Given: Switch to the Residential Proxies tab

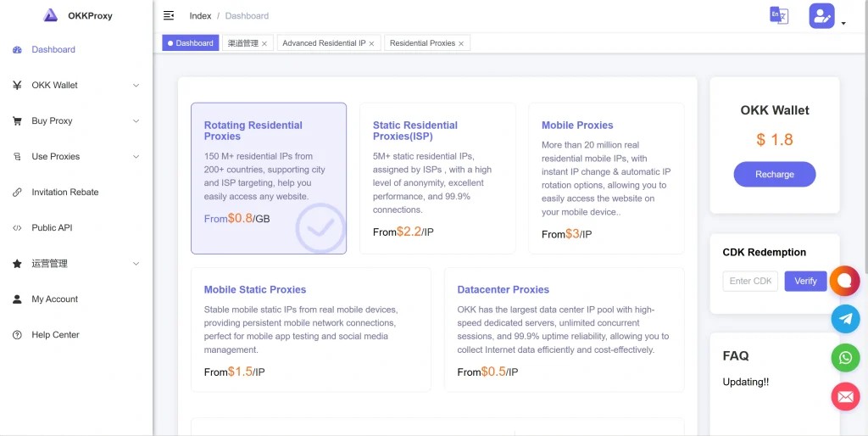Looking at the screenshot, I should pos(427,43).
